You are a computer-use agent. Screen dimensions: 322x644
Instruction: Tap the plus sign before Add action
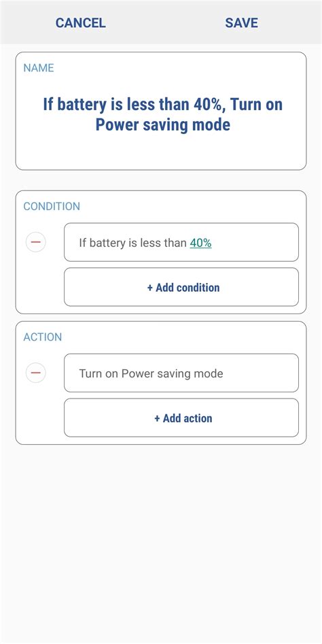tap(157, 418)
